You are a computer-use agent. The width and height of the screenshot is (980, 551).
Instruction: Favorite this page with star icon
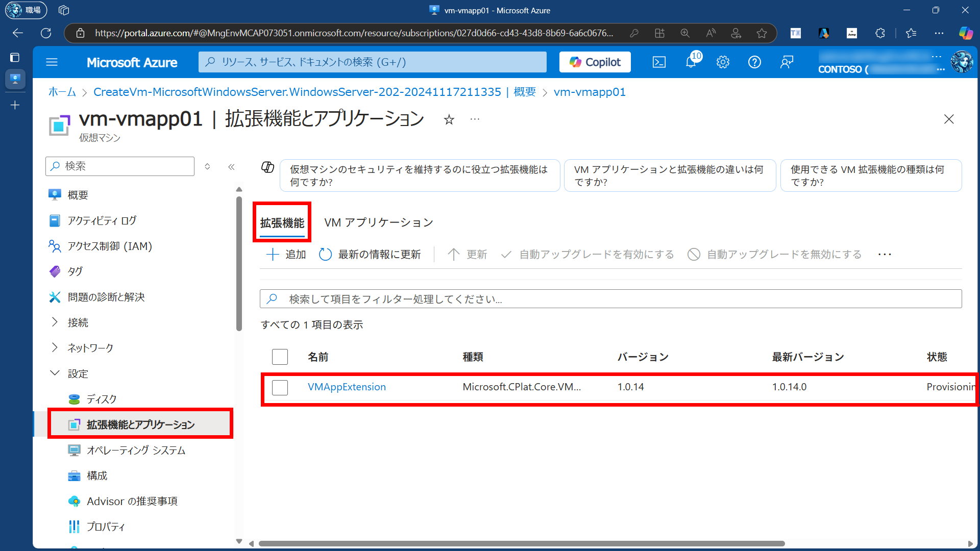point(449,119)
